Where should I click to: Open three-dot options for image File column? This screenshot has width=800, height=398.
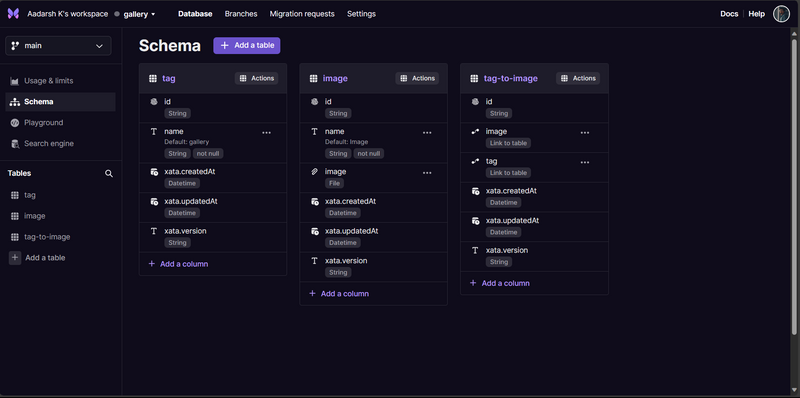[x=427, y=173]
